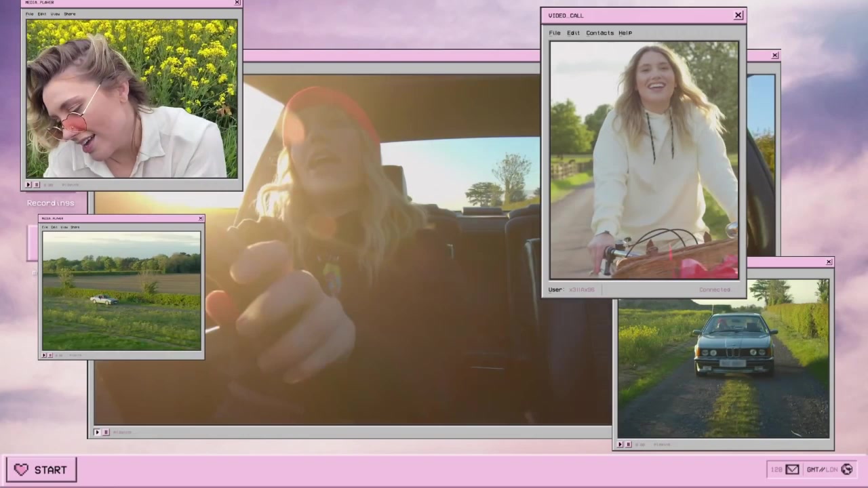Click the BMW car video frame
The image size is (868, 488).
724,358
